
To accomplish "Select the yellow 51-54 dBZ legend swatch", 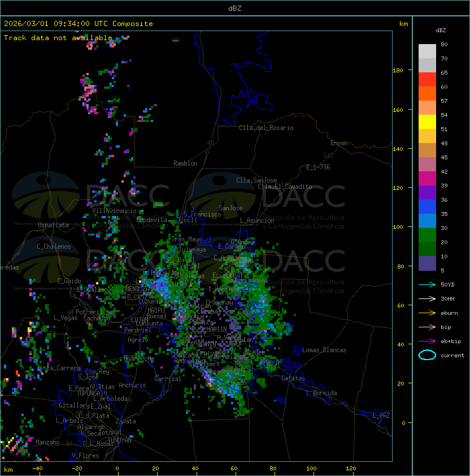I will (427, 122).
